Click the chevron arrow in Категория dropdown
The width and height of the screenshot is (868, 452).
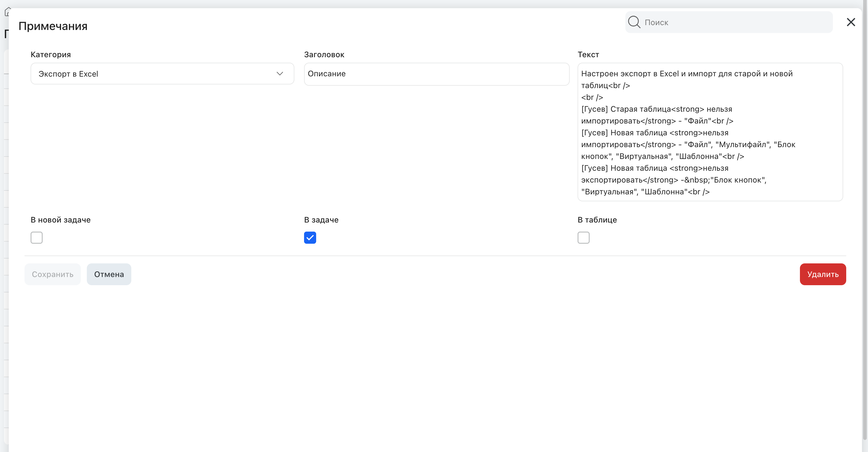click(x=280, y=74)
